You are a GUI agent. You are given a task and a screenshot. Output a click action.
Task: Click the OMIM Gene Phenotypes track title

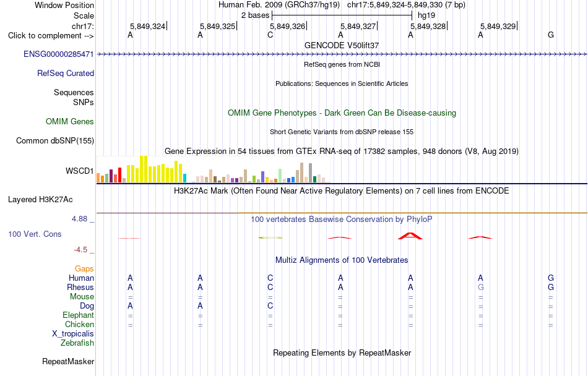pos(342,113)
